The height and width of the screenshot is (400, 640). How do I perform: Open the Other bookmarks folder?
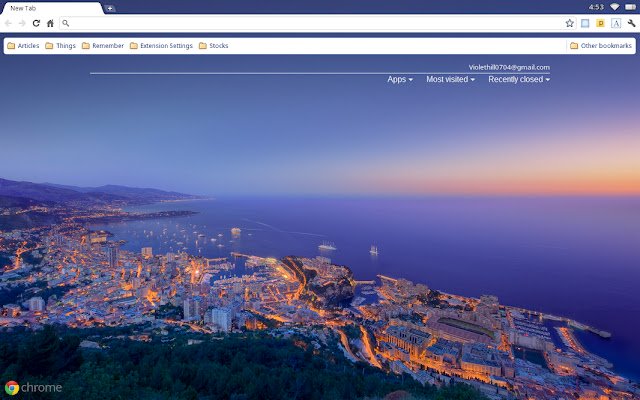pyautogui.click(x=601, y=46)
